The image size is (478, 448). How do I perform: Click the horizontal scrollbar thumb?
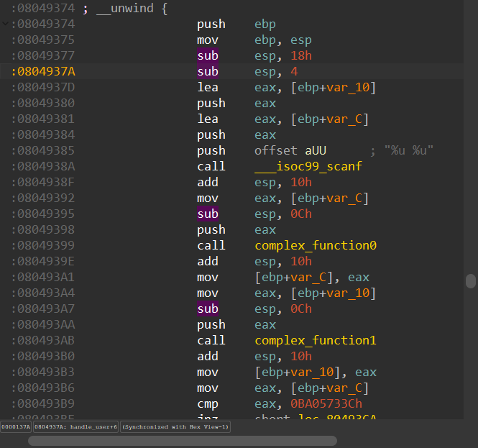(x=183, y=440)
